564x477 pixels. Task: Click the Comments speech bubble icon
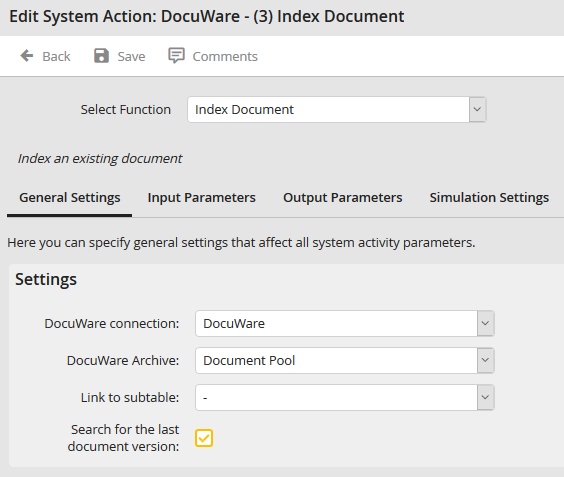tap(176, 55)
